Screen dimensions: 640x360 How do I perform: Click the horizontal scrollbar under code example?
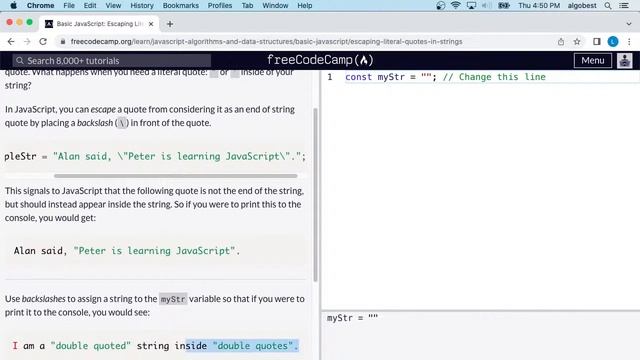[176, 176]
